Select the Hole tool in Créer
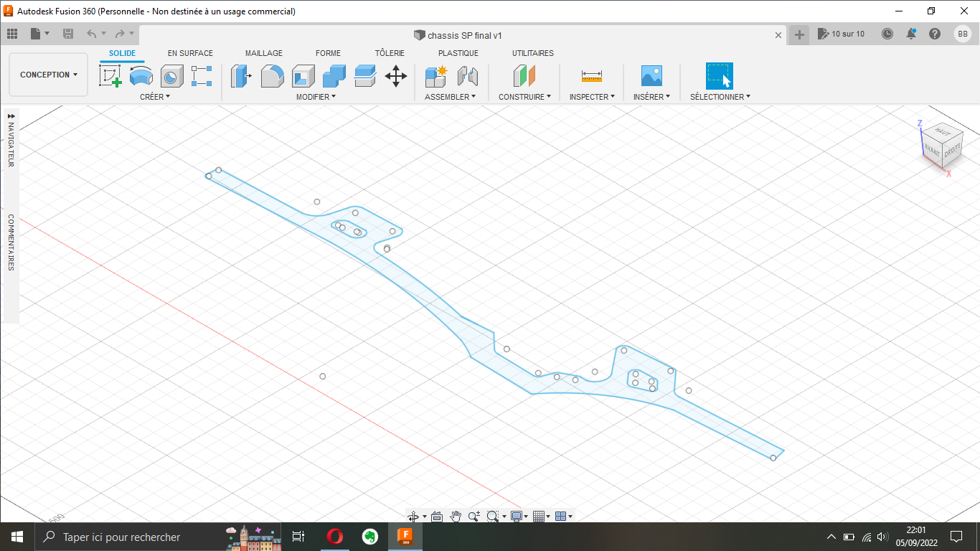Image resolution: width=980 pixels, height=551 pixels. point(171,76)
